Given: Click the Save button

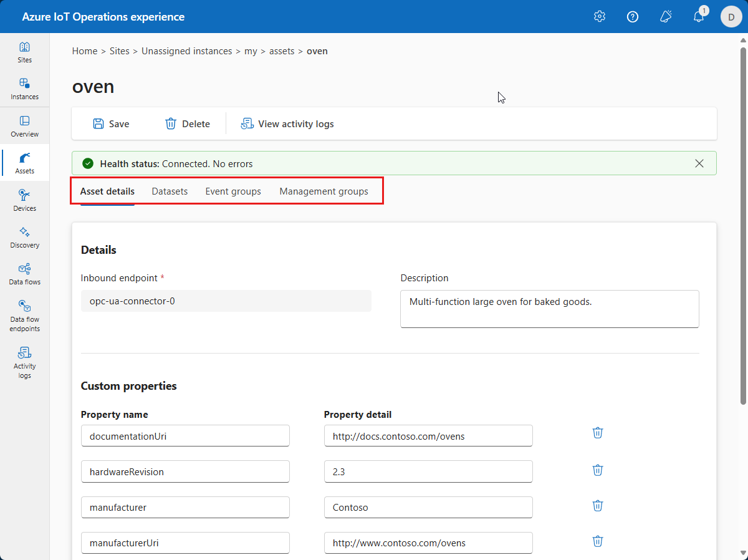Looking at the screenshot, I should point(111,124).
